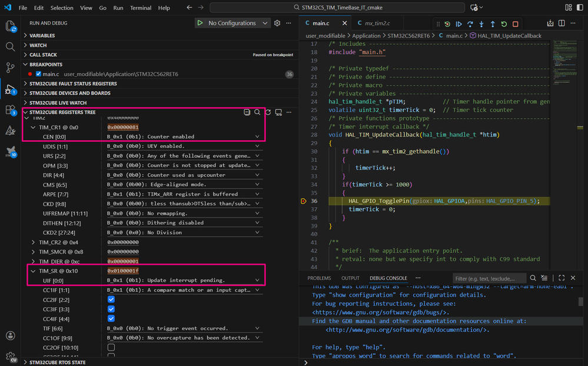Click the debug console filter search icon
The height and width of the screenshot is (366, 588).
coord(533,278)
